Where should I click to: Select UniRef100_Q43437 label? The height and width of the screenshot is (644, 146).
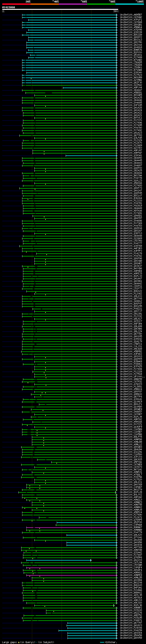pyautogui.click(x=131, y=266)
